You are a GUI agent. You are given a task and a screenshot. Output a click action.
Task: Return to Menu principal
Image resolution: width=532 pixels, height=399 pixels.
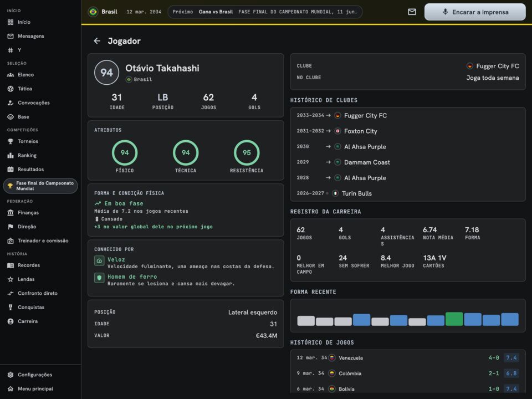pyautogui.click(x=40, y=389)
